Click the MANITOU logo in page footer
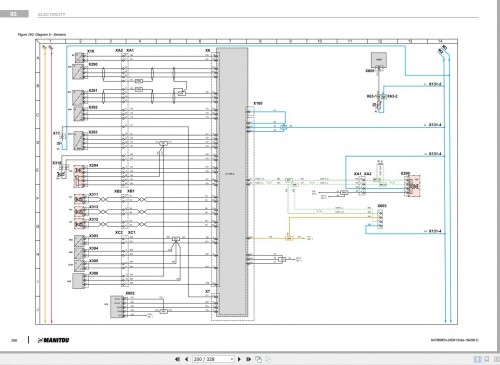This screenshot has width=500, height=365. tap(54, 340)
